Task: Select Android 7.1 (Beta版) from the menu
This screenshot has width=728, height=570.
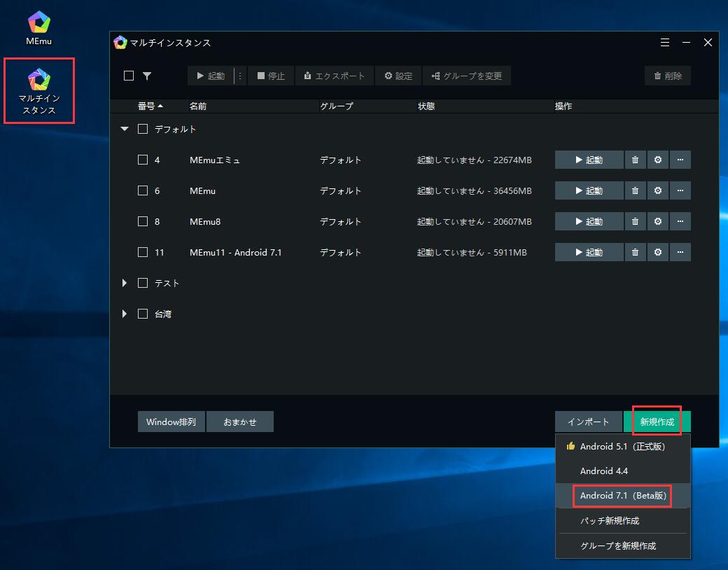Action: click(622, 496)
